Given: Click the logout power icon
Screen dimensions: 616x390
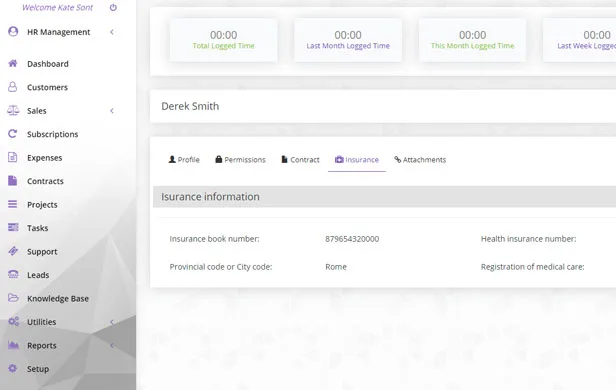Looking at the screenshot, I should 113,7.
